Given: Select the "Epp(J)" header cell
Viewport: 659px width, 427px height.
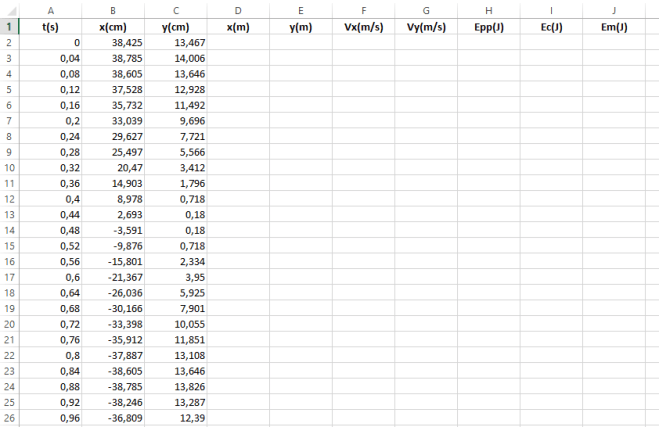Looking at the screenshot, I should point(488,27).
